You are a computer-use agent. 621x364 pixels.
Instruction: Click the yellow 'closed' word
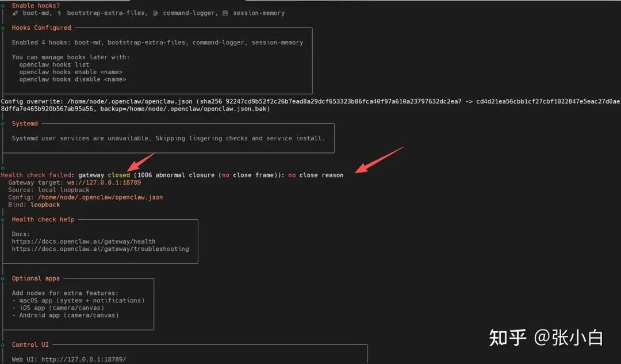click(x=119, y=175)
